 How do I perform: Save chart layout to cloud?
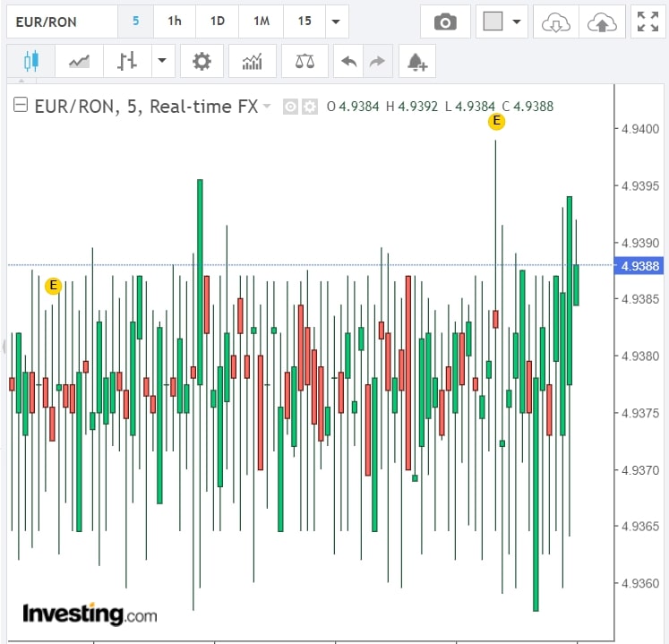[x=602, y=22]
